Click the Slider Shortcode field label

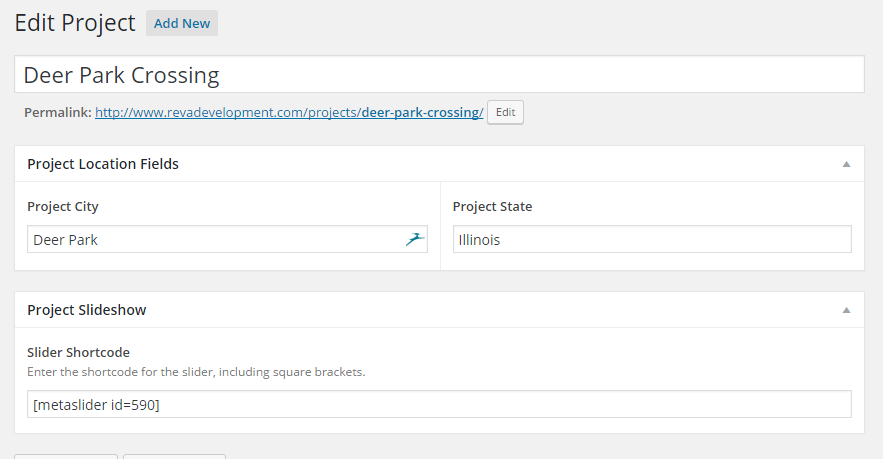[x=78, y=353]
